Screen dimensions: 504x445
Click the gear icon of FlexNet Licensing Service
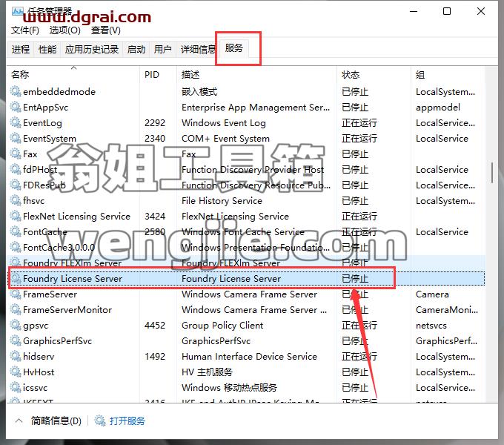(16, 216)
